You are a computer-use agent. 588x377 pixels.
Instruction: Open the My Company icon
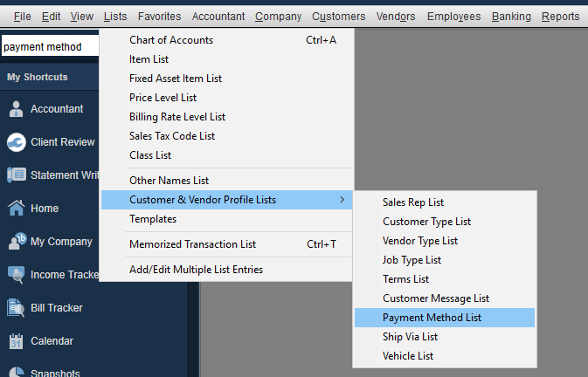(x=17, y=242)
